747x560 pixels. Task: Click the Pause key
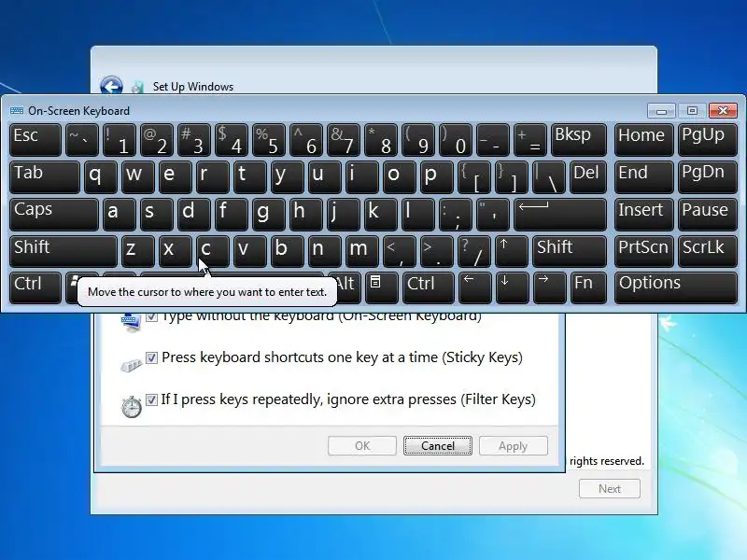[708, 214]
